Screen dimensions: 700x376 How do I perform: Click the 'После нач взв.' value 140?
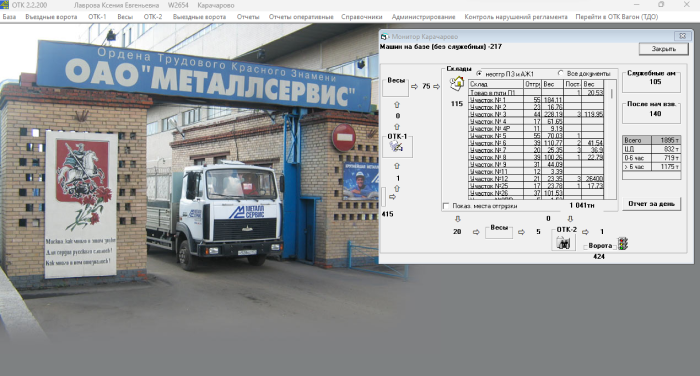tap(655, 114)
